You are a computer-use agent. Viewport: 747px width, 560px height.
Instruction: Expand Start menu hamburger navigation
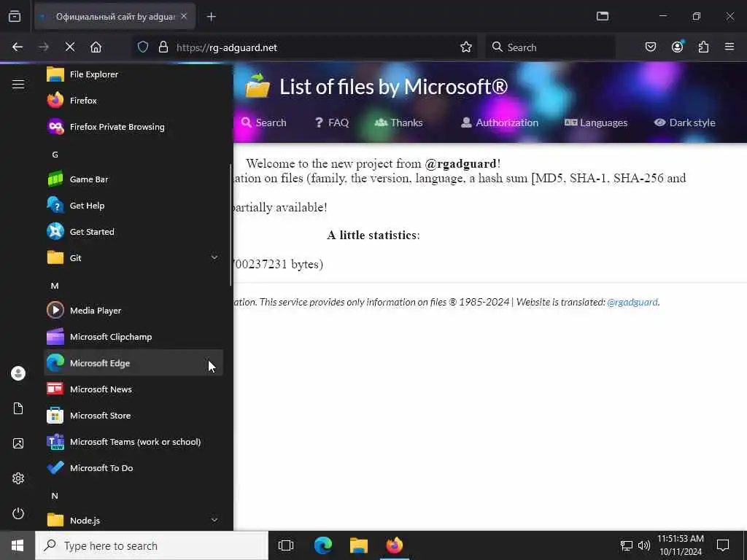tap(18, 85)
